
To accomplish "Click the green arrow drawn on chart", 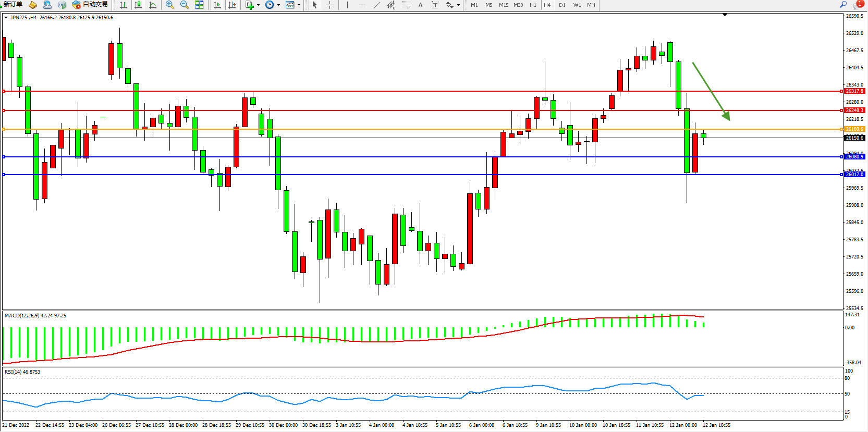I will click(x=711, y=91).
